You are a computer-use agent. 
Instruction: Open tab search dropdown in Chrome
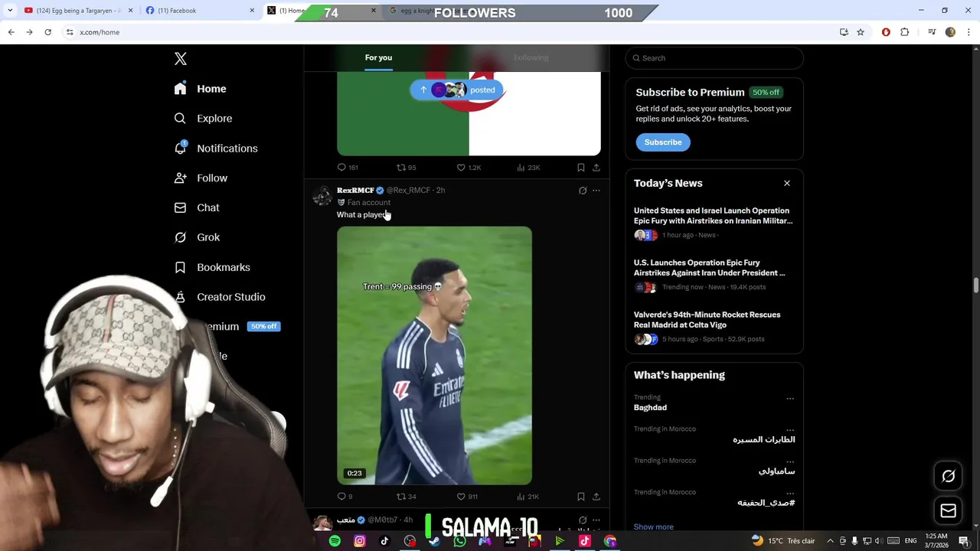[10, 11]
